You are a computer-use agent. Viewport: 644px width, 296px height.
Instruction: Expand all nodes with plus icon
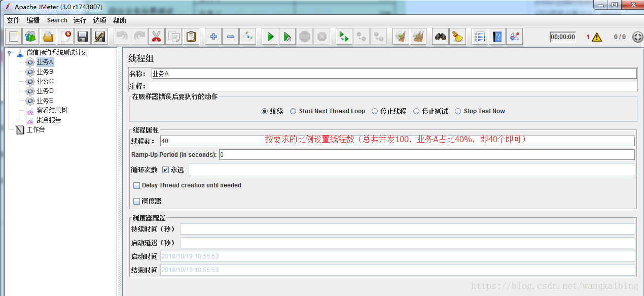(x=213, y=37)
